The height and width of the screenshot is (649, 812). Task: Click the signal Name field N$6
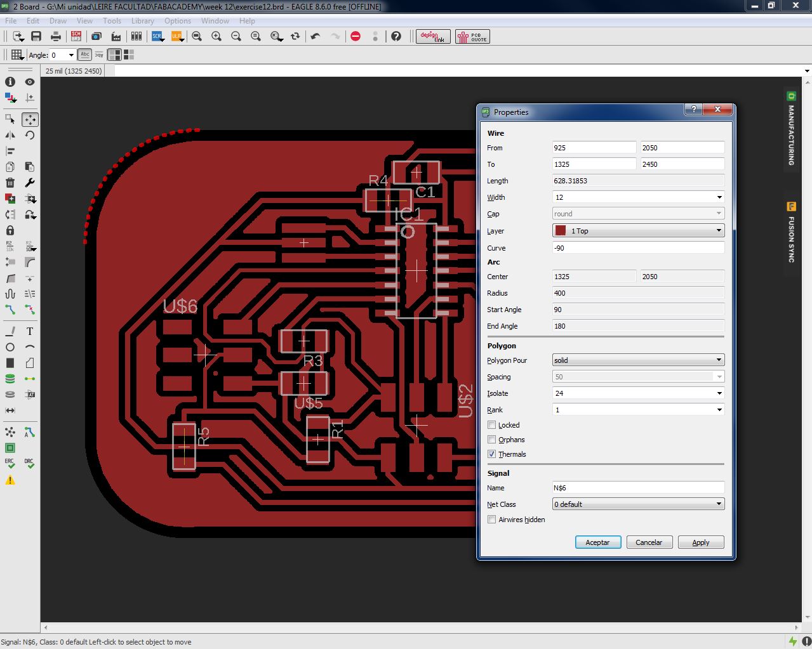[x=638, y=488]
